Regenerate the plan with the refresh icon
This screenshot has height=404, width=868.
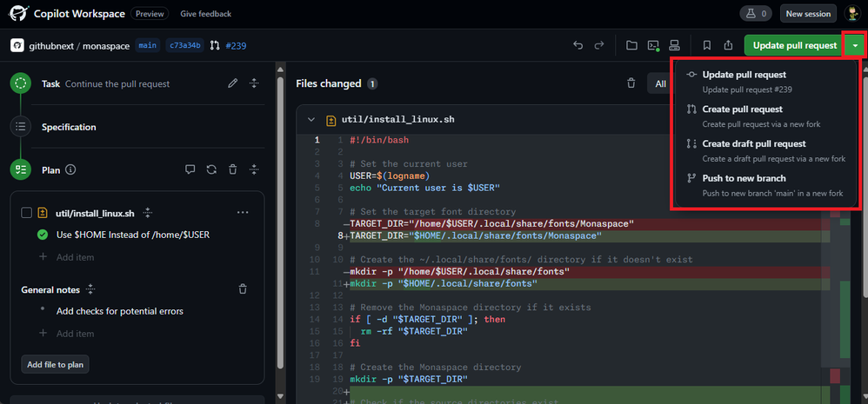tap(211, 169)
